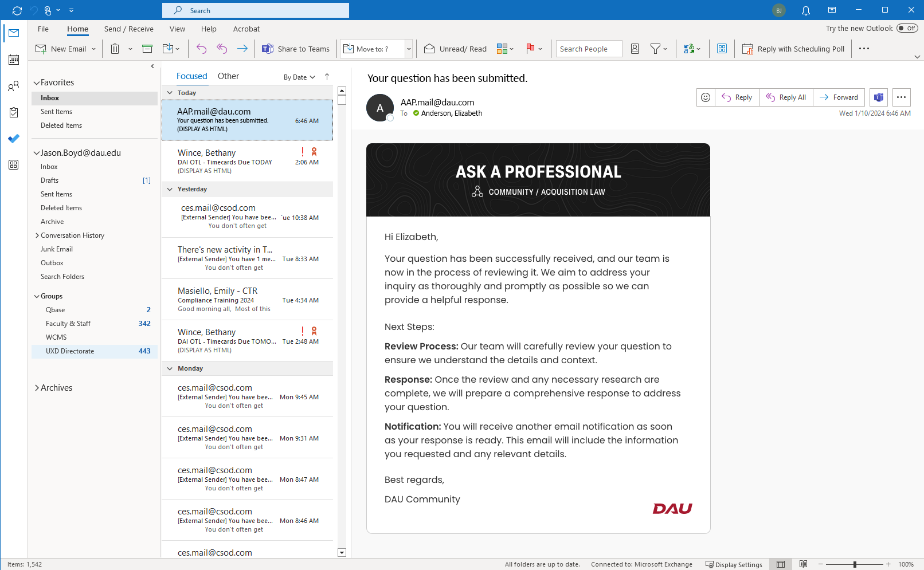This screenshot has height=570, width=924.
Task: Open the View tab
Action: coord(177,29)
